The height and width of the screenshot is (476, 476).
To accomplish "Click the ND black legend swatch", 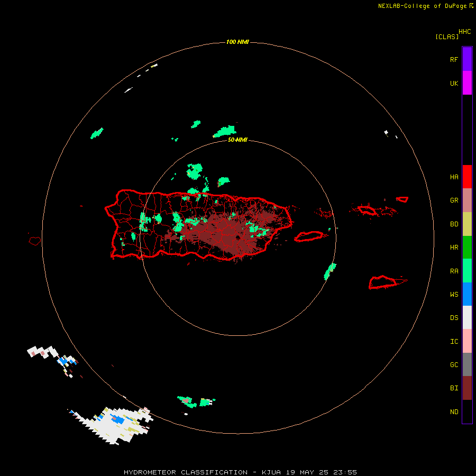I will 467,411.
